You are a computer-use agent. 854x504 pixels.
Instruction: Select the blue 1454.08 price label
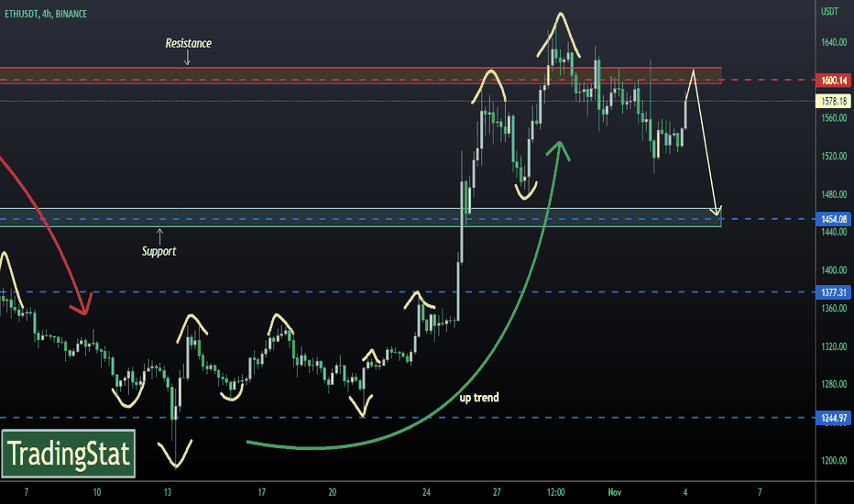(x=834, y=219)
